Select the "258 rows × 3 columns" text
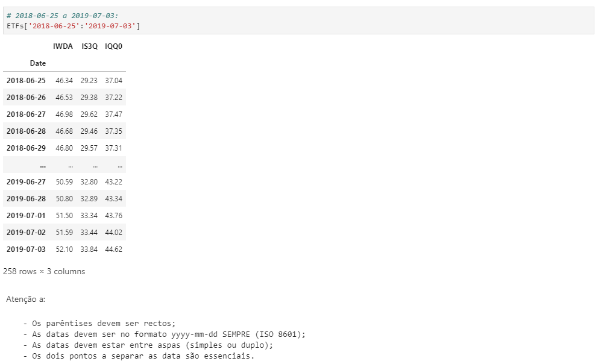This screenshot has width=601, height=364. pos(43,271)
